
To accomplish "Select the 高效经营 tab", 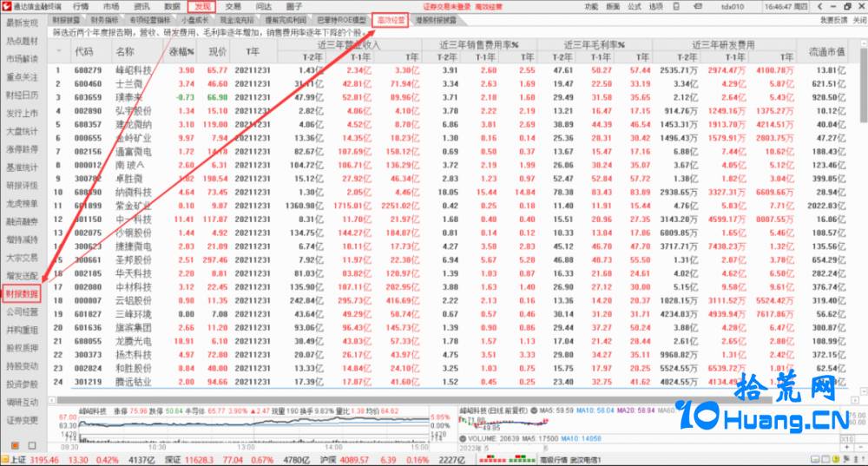I will (x=391, y=21).
